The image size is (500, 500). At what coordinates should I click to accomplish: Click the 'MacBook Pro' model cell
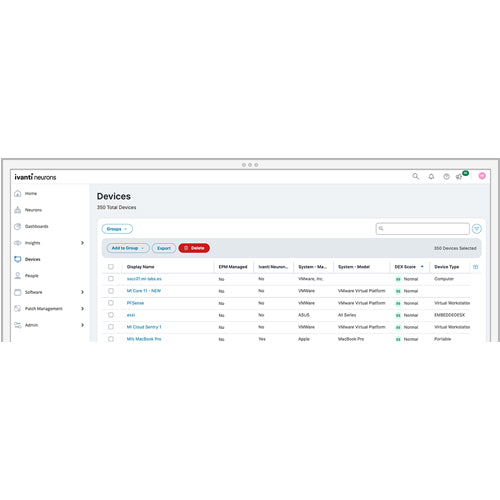tap(351, 339)
